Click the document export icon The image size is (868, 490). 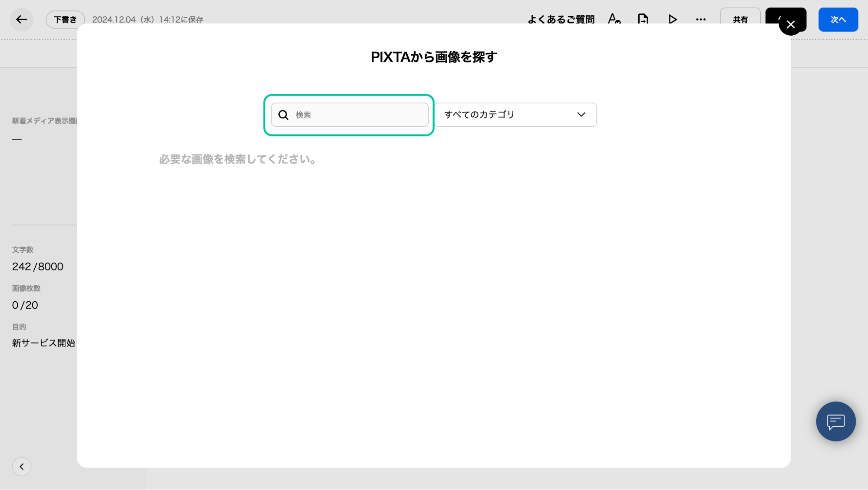pyautogui.click(x=643, y=20)
